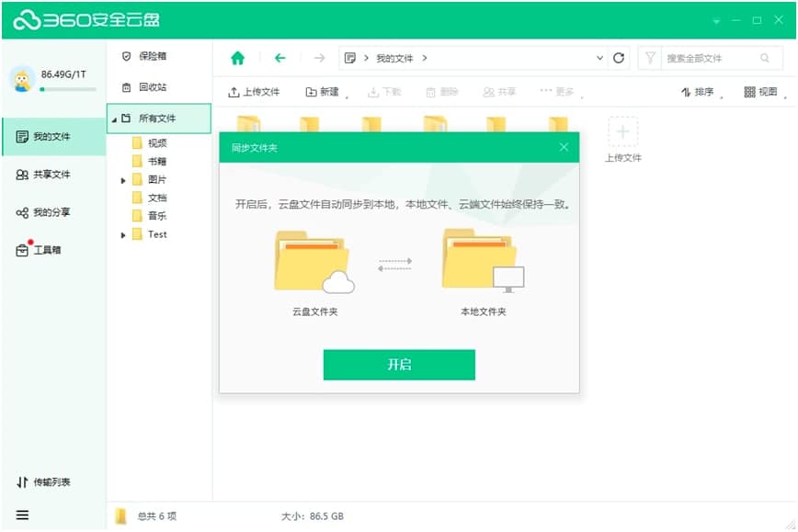Viewport: 798px width, 532px height.
Task: Open the user avatar profile
Action: click(x=22, y=79)
